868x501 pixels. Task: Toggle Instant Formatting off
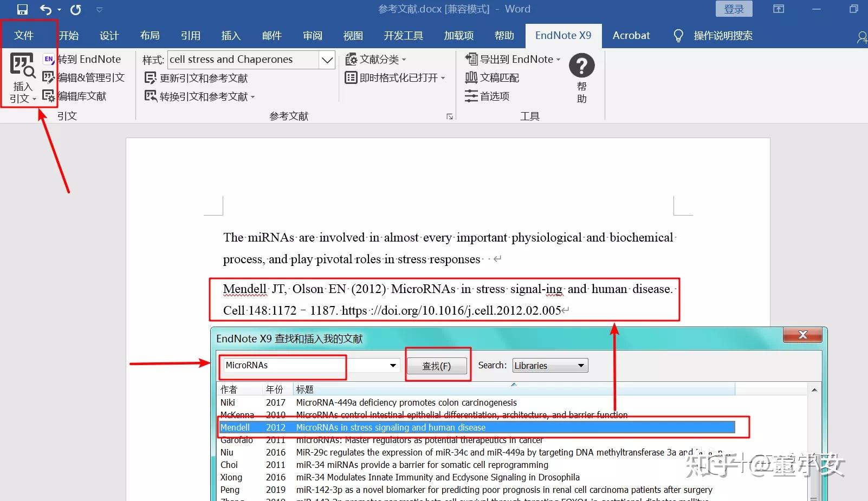click(x=396, y=77)
